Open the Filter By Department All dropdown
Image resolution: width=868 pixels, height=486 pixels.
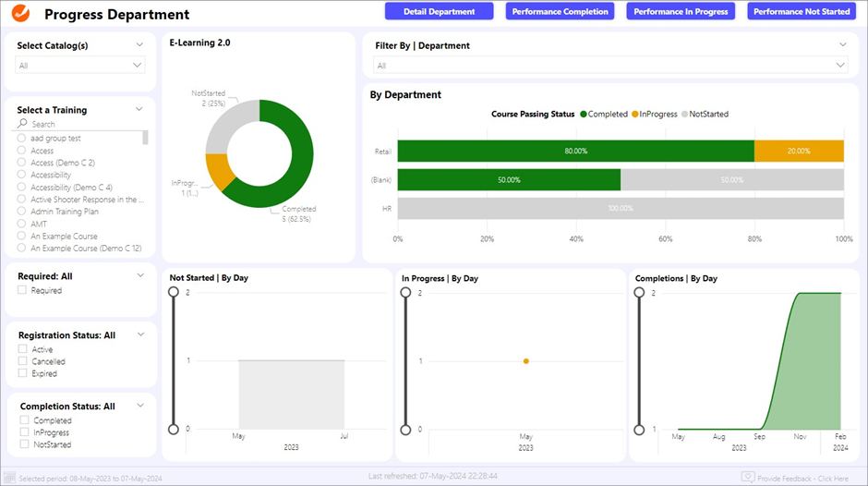(610, 66)
